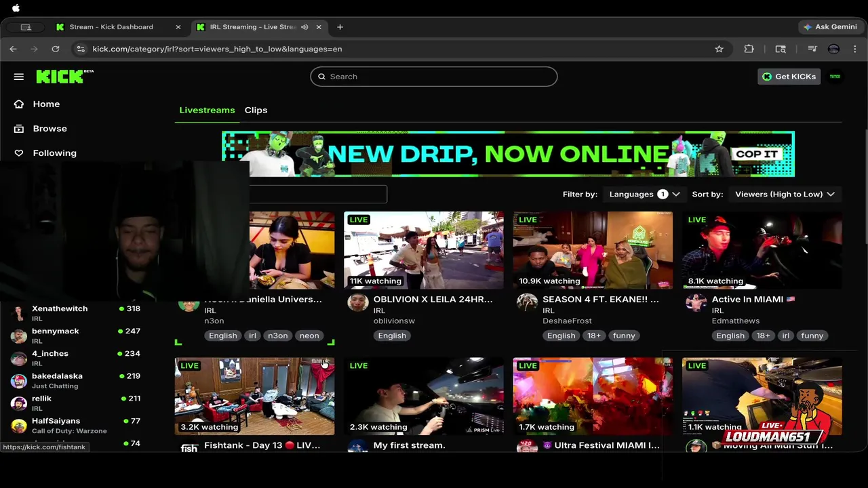Open Chrome three-dot menu

coord(855,49)
